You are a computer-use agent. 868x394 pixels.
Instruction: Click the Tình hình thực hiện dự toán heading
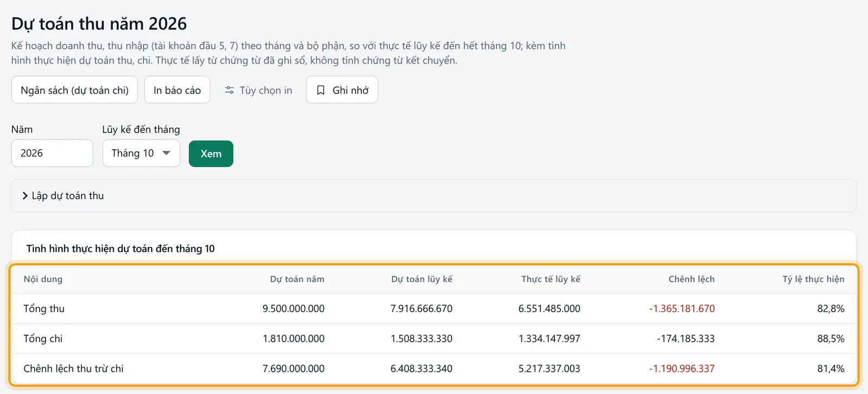pyautogui.click(x=120, y=249)
